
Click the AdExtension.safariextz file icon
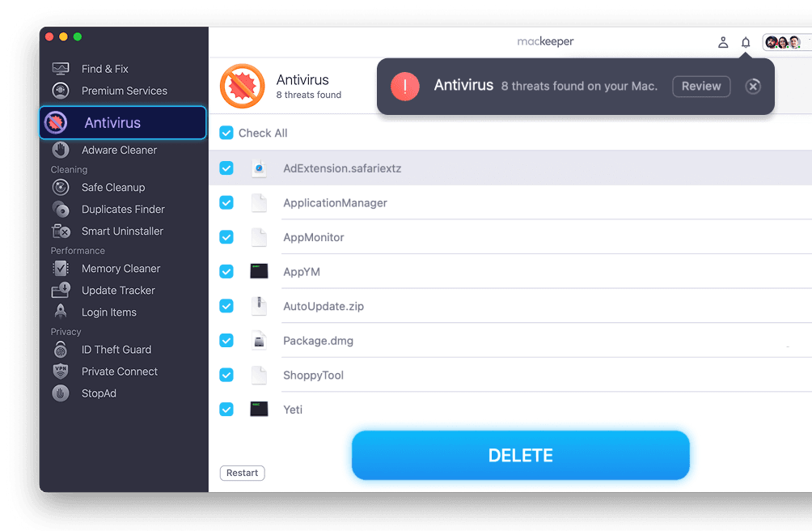pos(259,168)
